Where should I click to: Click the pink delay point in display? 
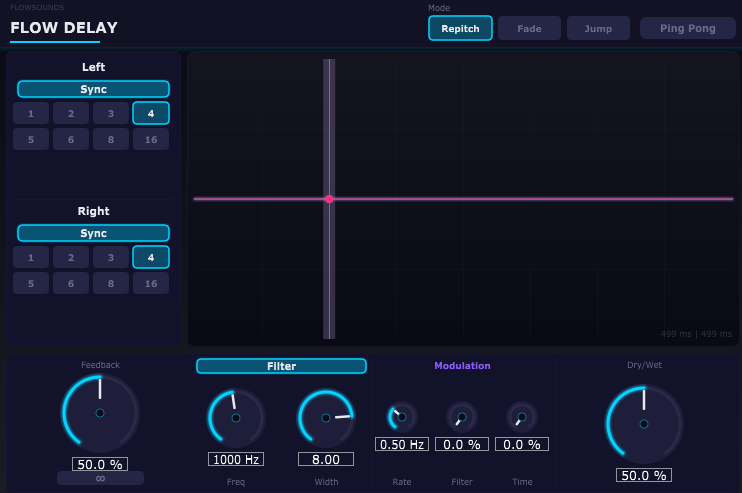[x=329, y=199]
